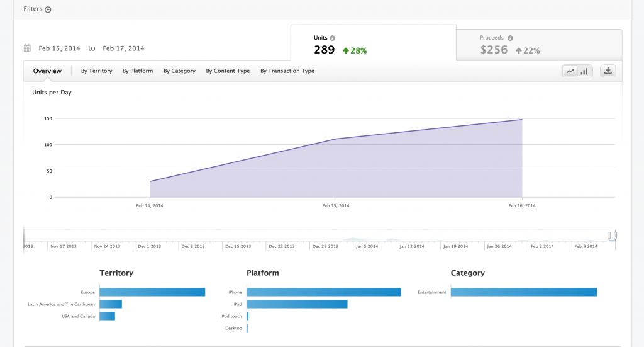Click the add Filters plus icon
Screen dimensions: 644x347
[48, 9]
